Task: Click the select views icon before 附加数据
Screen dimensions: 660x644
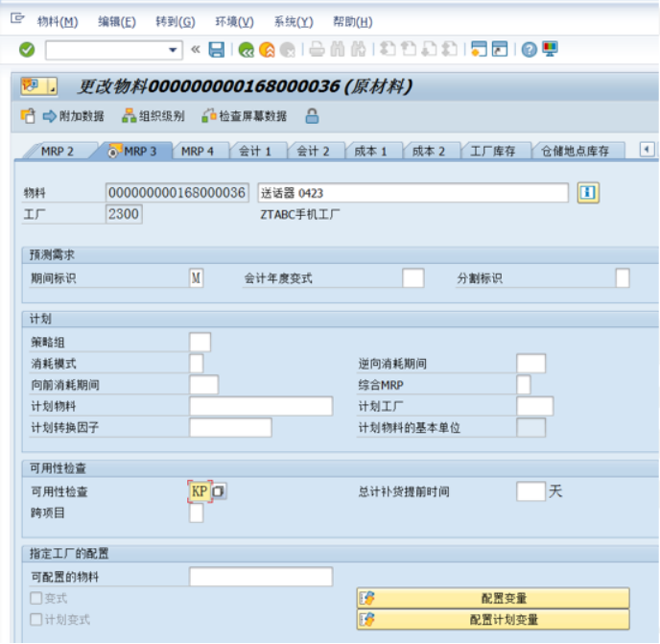Action: click(28, 116)
